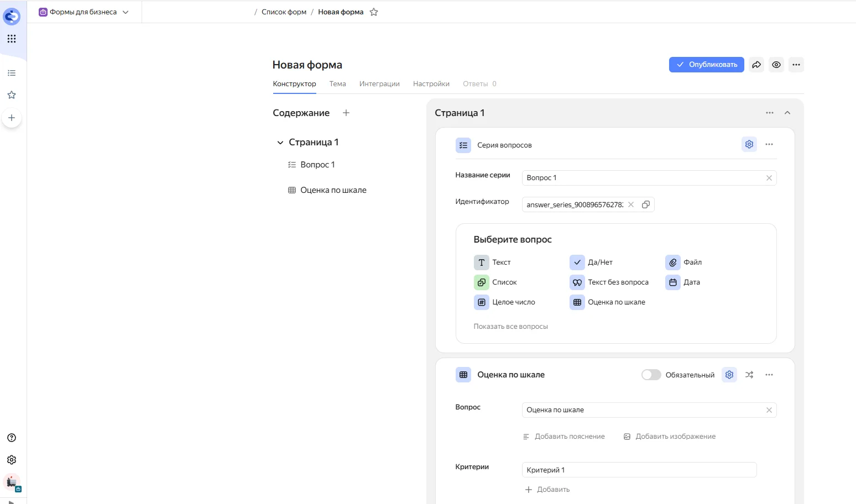The height and width of the screenshot is (504, 856).
Task: Switch to the Интеграции tab
Action: (379, 84)
